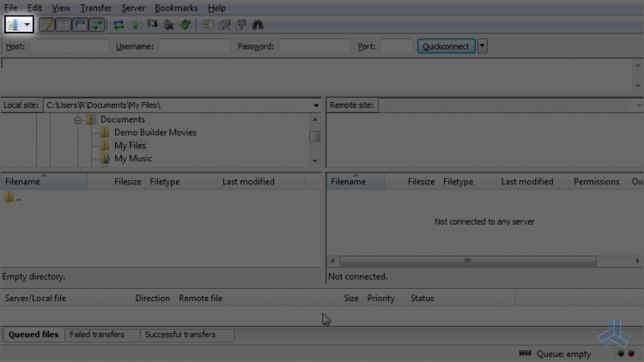Image resolution: width=644 pixels, height=362 pixels.
Task: Sort local list by Filesize
Action: tap(116, 181)
